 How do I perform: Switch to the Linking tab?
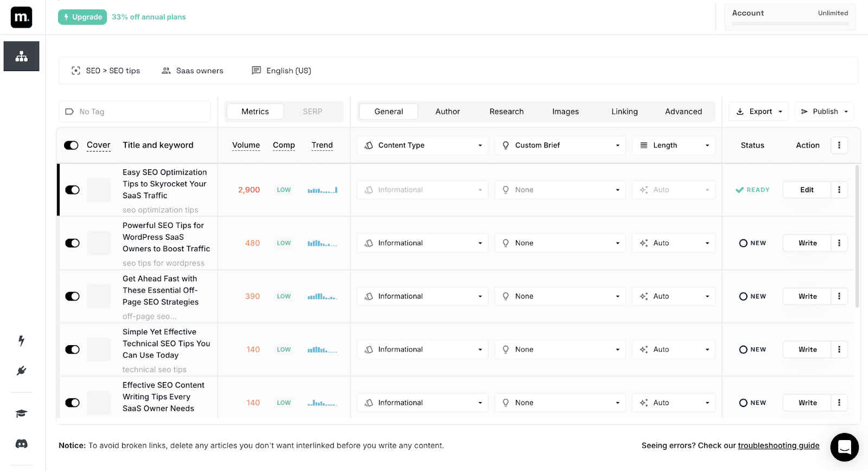pos(624,112)
